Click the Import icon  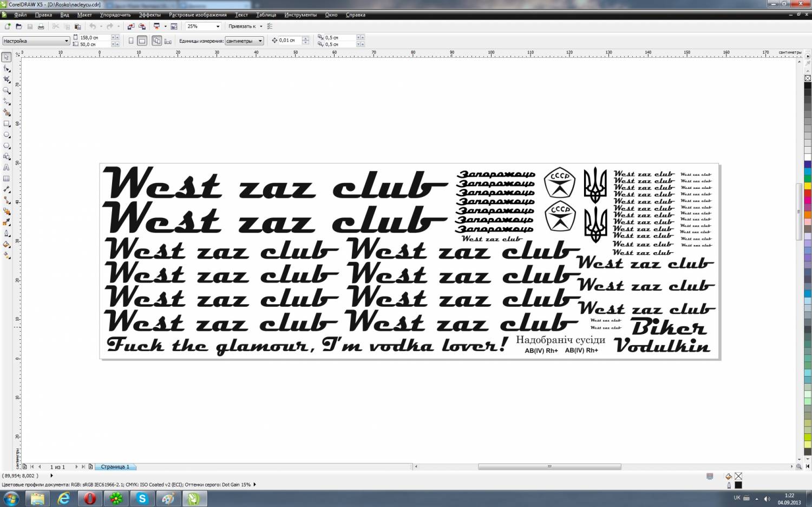130,26
